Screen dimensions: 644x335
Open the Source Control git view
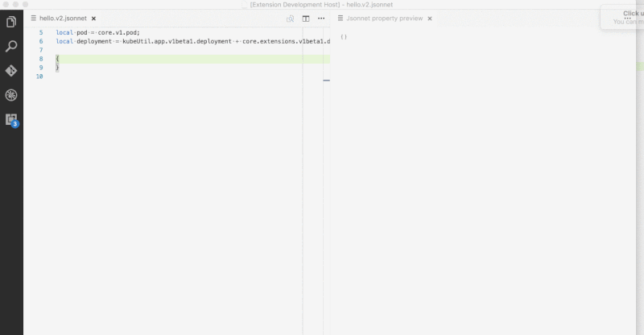11,71
